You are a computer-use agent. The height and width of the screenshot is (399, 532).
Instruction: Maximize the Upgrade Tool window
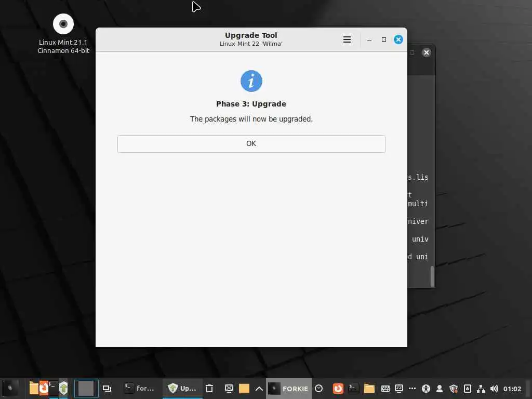(384, 39)
